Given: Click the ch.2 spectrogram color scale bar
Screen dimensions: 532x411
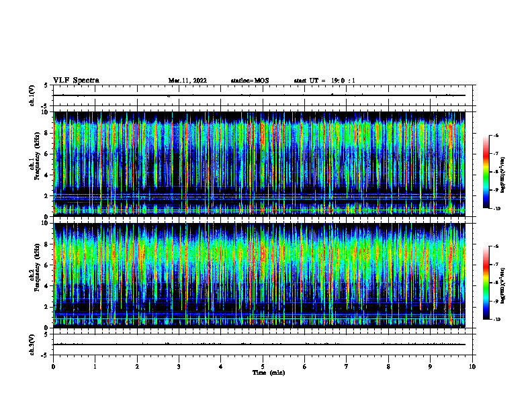Looking at the screenshot, I should point(486,283).
